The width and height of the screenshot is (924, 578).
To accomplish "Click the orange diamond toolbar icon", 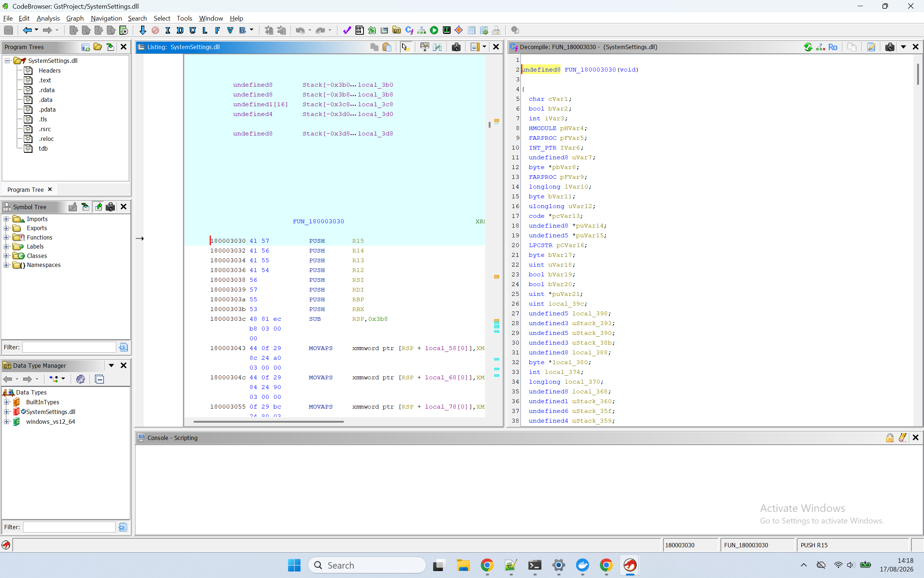I will [459, 30].
